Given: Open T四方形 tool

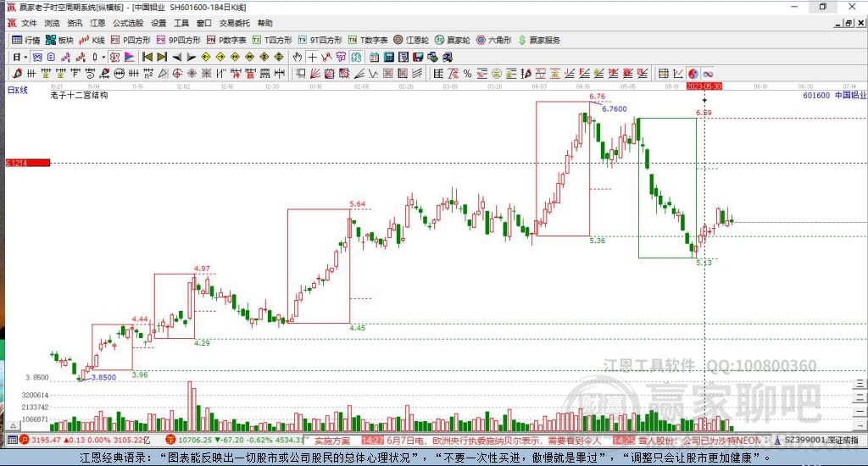Looking at the screenshot, I should click(x=272, y=40).
